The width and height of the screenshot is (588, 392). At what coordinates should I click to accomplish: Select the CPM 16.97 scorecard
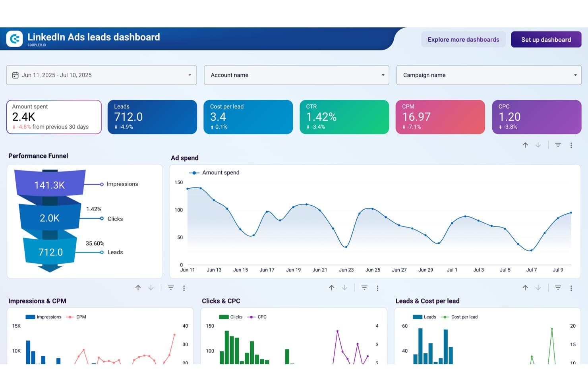440,117
